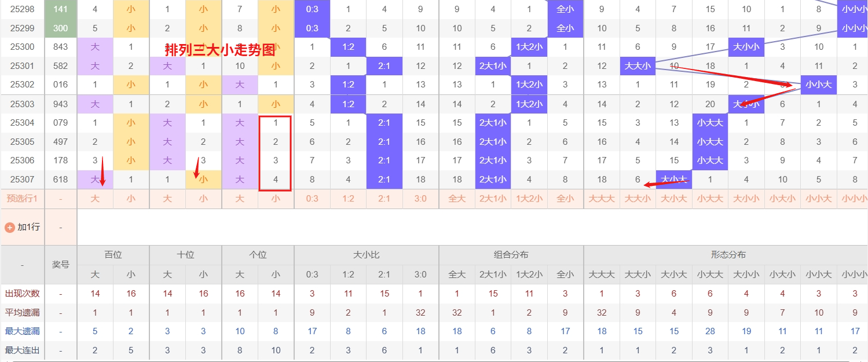Click the 形态分布 column group header

coord(728,255)
